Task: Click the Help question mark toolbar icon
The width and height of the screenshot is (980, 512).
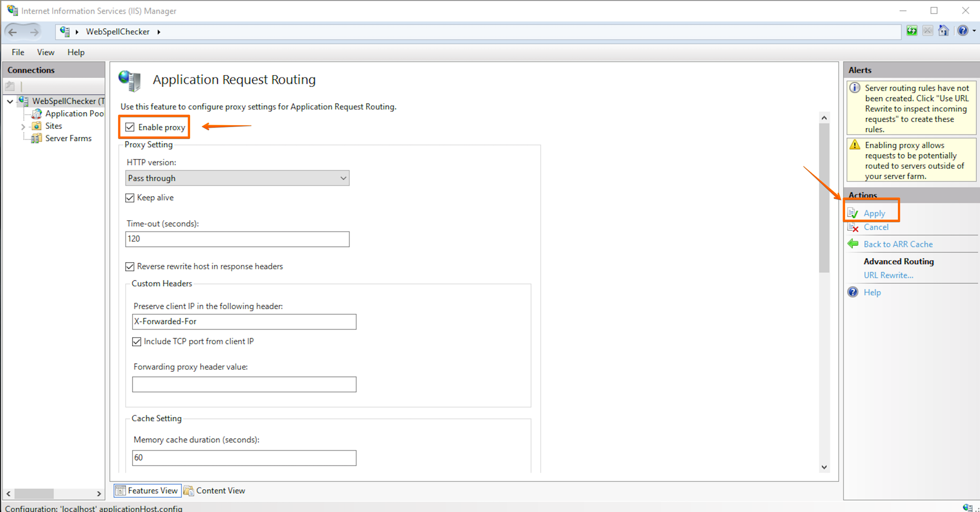Action: point(963,31)
